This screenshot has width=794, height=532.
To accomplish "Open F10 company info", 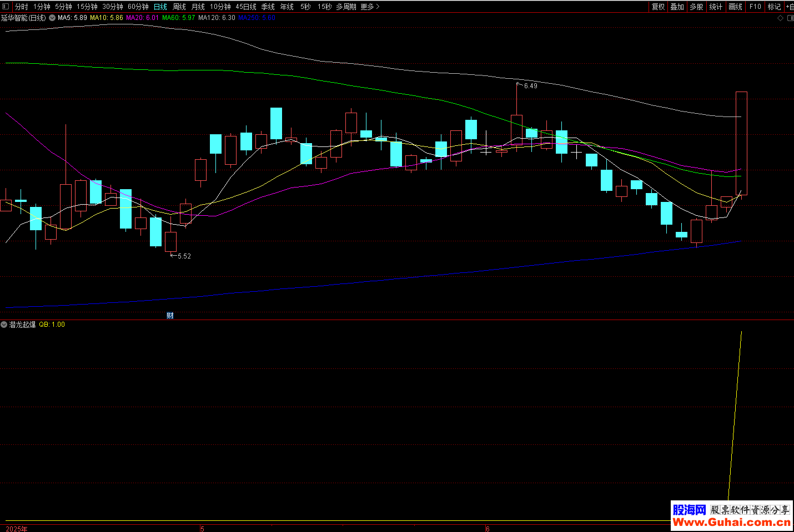I will [755, 7].
